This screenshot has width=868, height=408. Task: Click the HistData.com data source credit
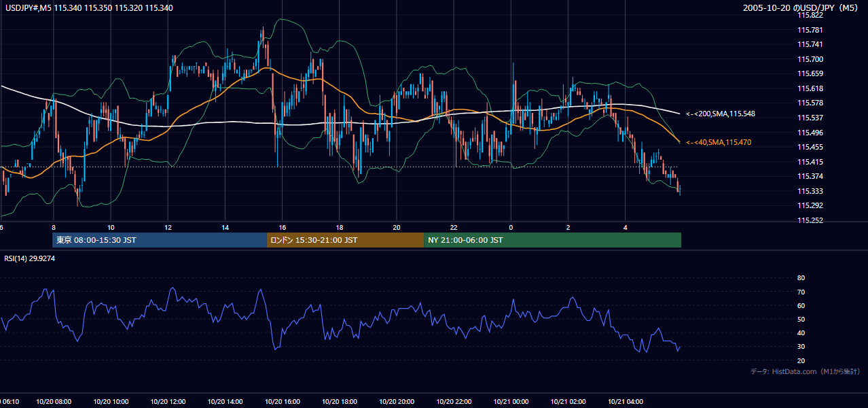click(x=806, y=371)
